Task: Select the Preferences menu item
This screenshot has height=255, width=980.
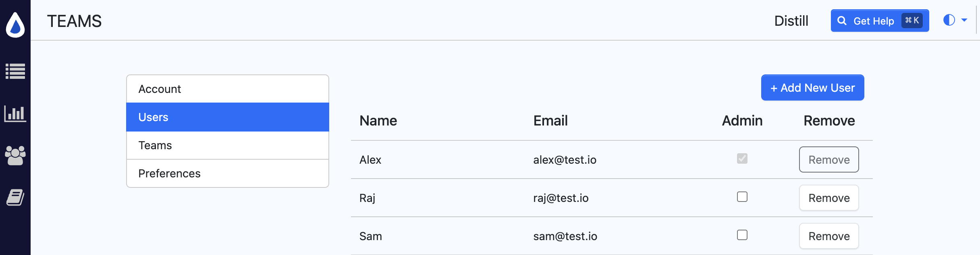Action: tap(228, 173)
